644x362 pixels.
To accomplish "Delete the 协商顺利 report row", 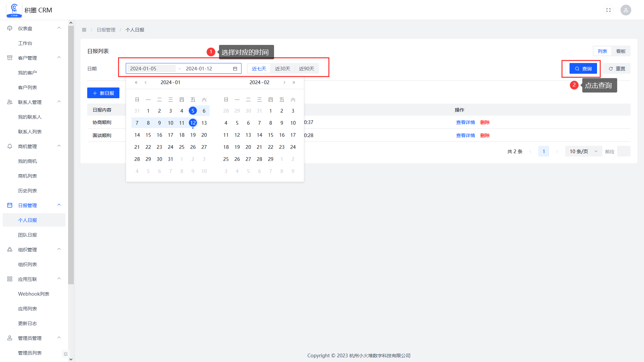I will (x=485, y=122).
